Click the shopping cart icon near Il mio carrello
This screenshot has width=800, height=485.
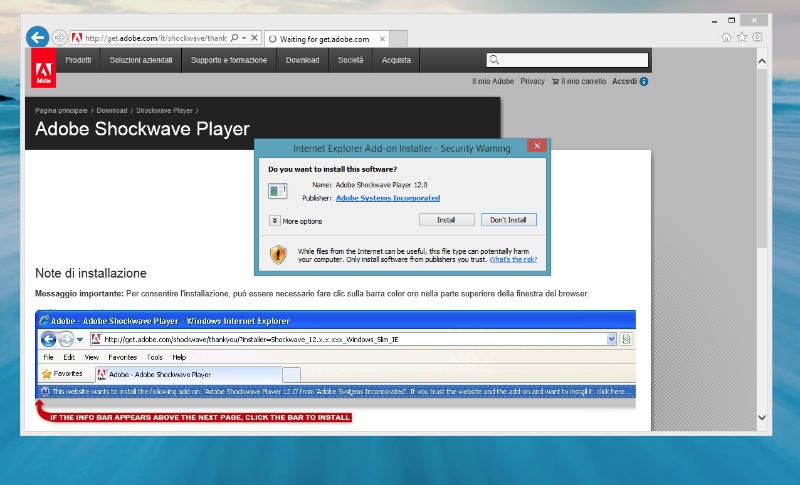[x=555, y=81]
